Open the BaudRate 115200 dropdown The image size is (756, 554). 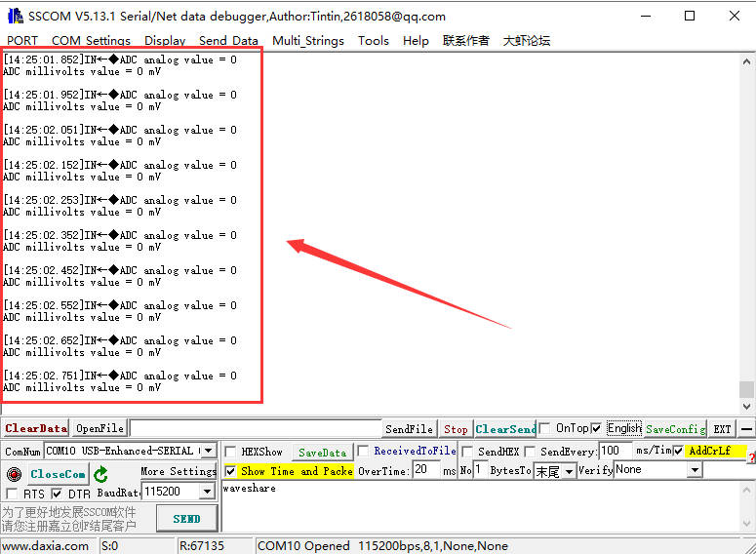click(x=207, y=492)
